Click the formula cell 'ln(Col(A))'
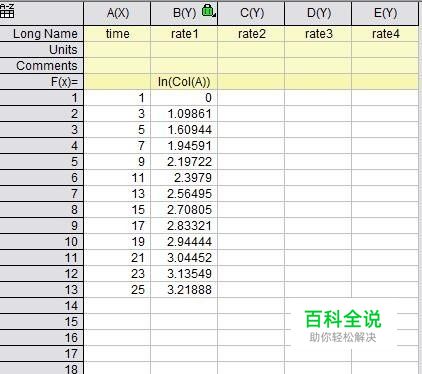The height and width of the screenshot is (374, 422). pyautogui.click(x=184, y=82)
